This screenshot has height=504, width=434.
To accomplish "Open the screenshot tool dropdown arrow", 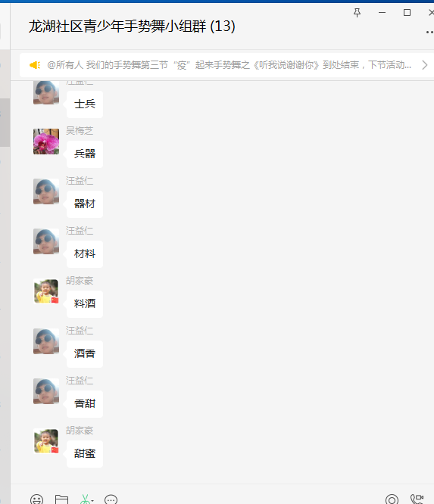I will 92,501.
